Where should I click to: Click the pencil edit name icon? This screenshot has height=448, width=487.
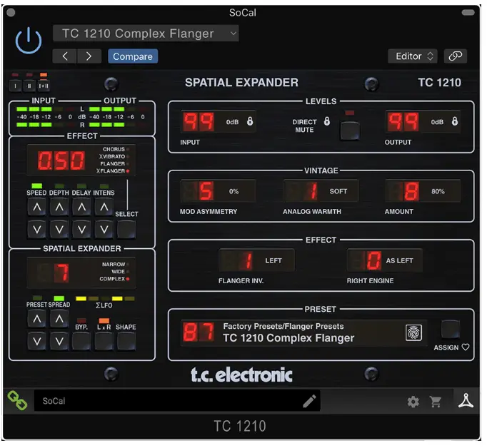tap(309, 401)
